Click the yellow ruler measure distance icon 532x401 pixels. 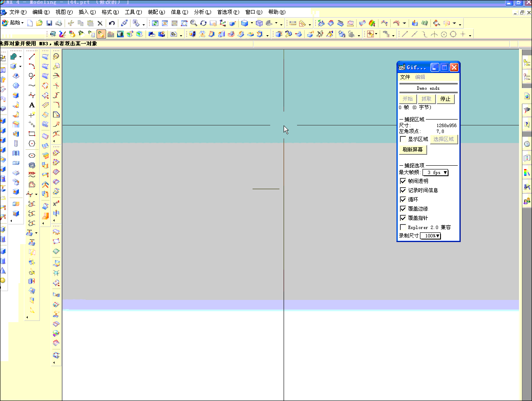click(293, 23)
